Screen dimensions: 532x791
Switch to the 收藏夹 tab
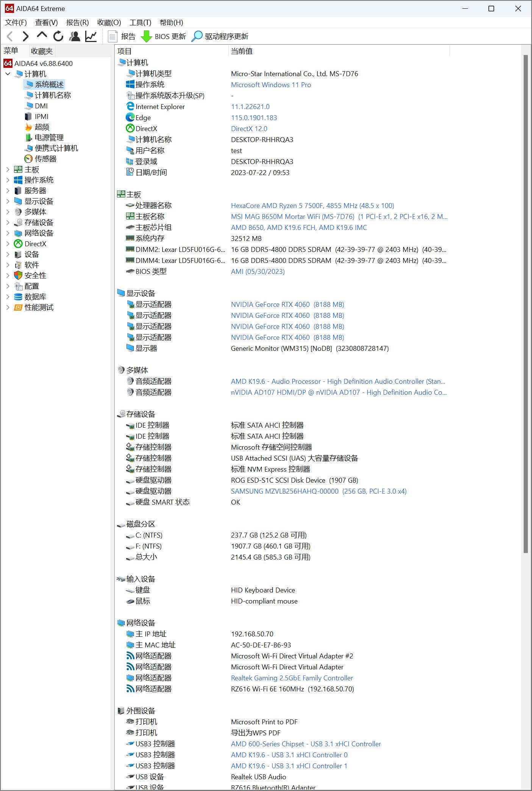(42, 51)
